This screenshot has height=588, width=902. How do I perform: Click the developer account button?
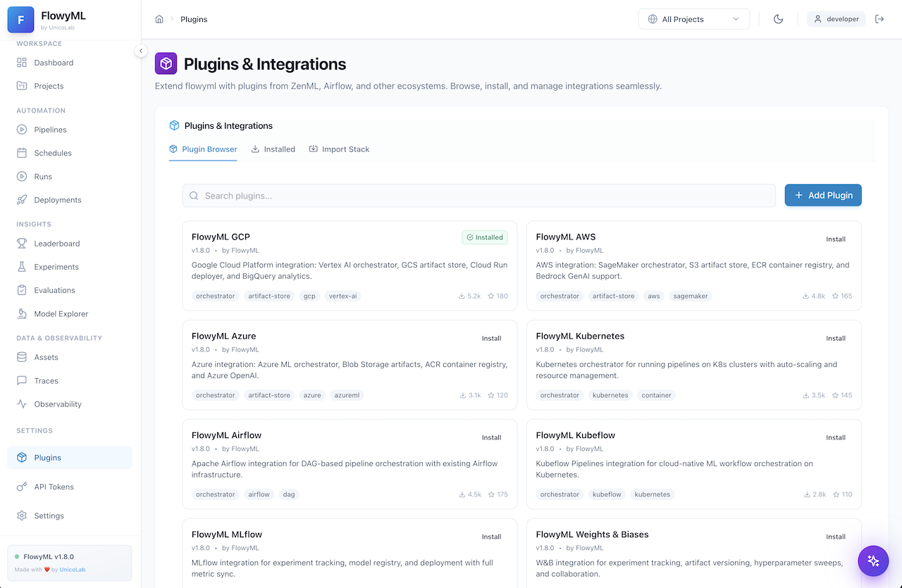[836, 19]
